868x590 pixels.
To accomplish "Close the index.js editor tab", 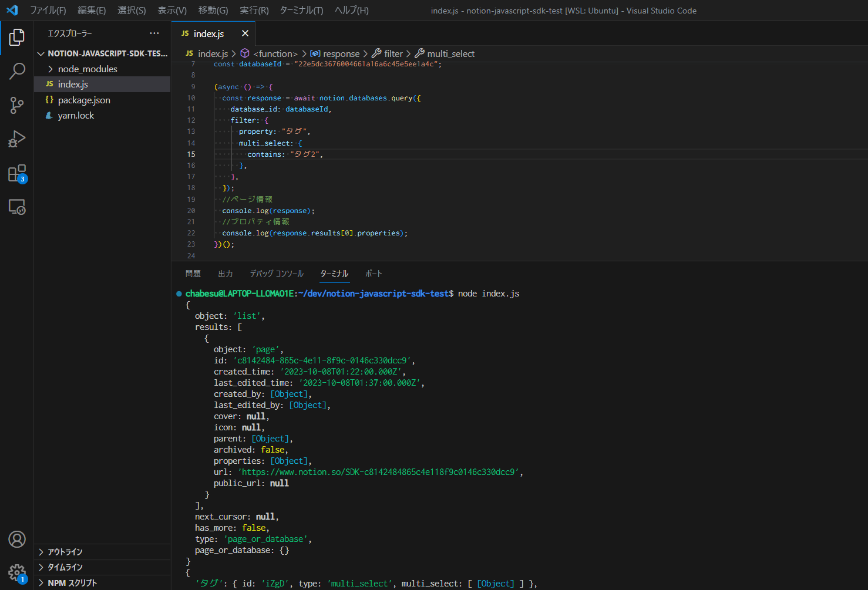I will [245, 33].
